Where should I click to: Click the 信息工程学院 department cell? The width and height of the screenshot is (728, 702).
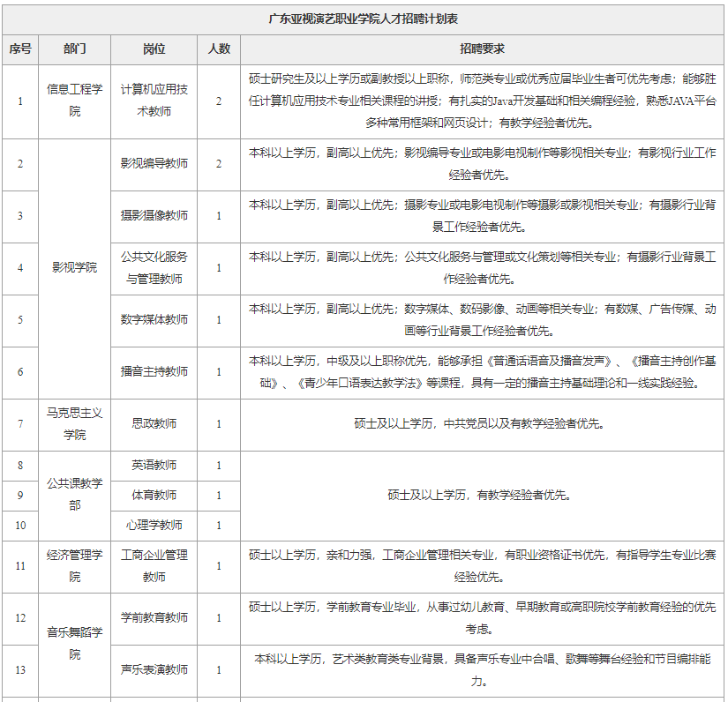click(74, 101)
